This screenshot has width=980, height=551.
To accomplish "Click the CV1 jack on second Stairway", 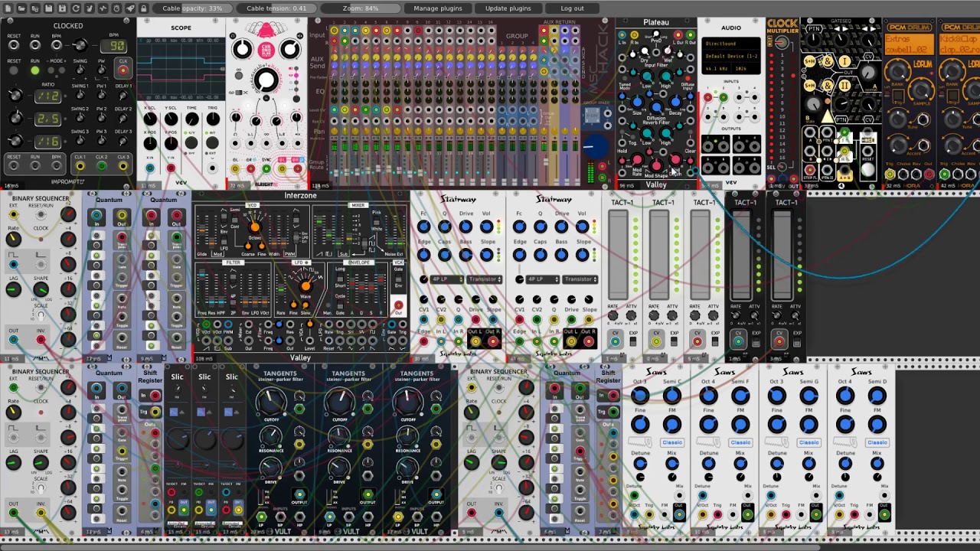I will click(x=521, y=321).
